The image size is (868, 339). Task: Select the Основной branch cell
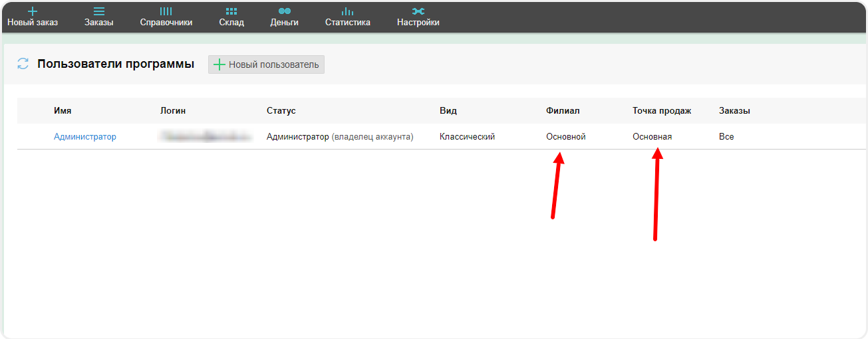(565, 137)
